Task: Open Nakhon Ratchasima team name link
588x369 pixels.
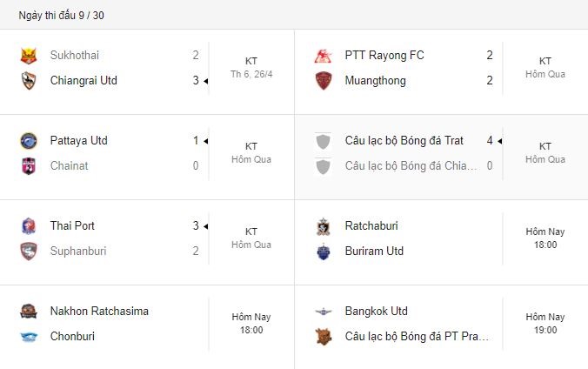Action: (x=99, y=312)
